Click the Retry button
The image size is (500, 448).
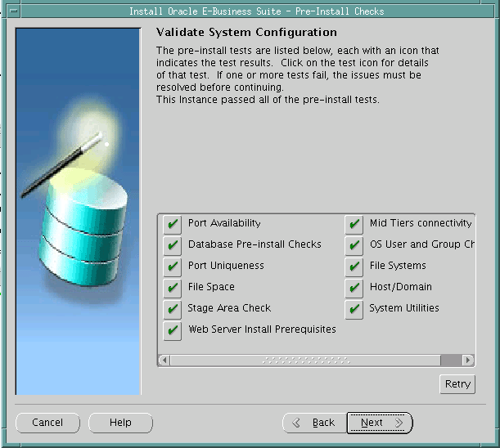(457, 384)
